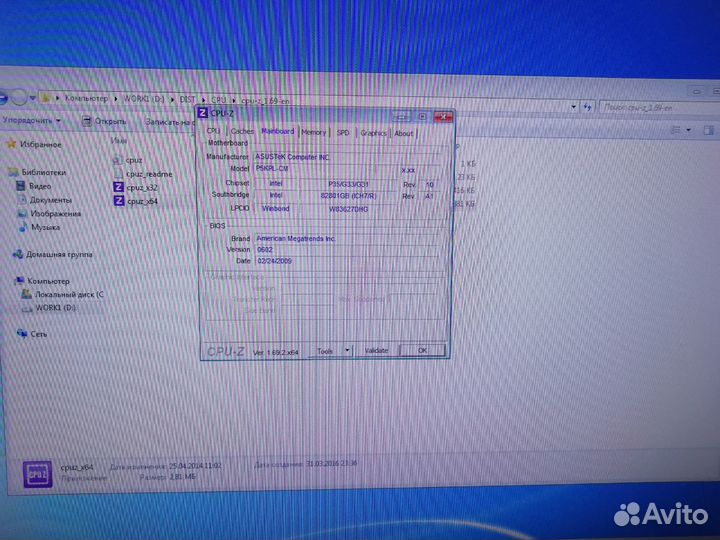Click the address bar refresh button

pos(588,107)
